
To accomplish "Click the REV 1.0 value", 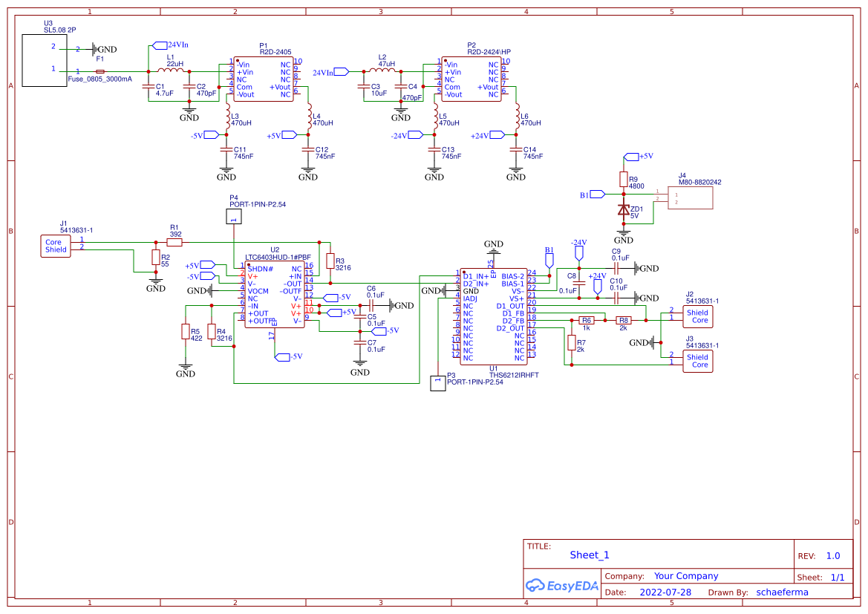I will 832,555.
